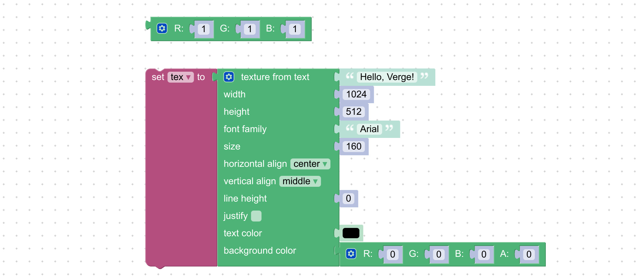The width and height of the screenshot is (644, 280).
Task: Toggle the justify checkbox
Action: pos(256,216)
